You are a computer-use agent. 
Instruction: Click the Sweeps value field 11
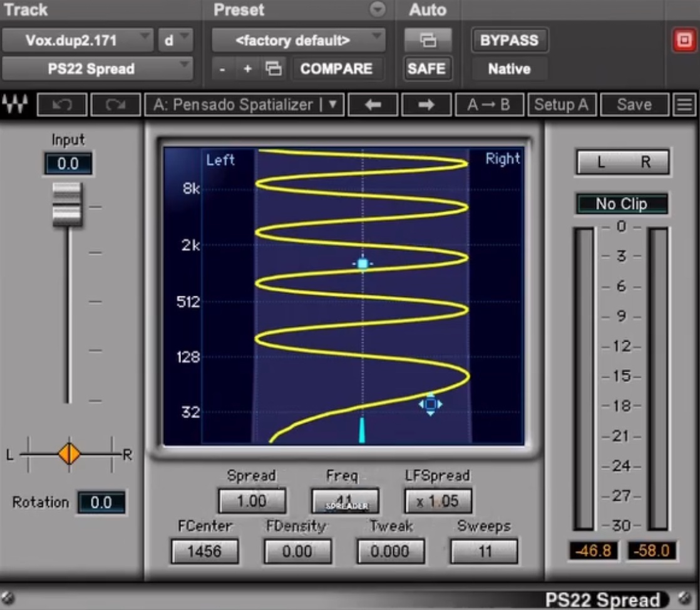pos(485,552)
